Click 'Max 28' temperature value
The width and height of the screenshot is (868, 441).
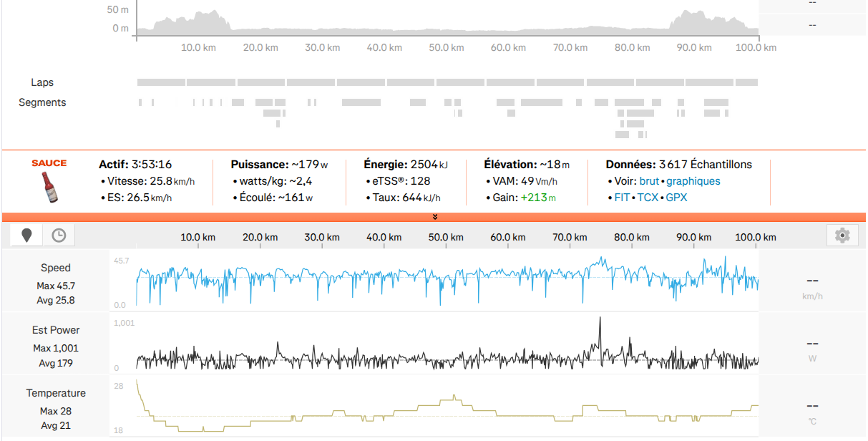point(56,411)
